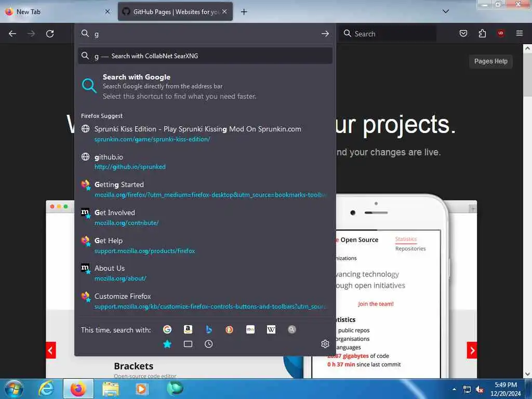Search this time with Amazon icon

(x=188, y=329)
